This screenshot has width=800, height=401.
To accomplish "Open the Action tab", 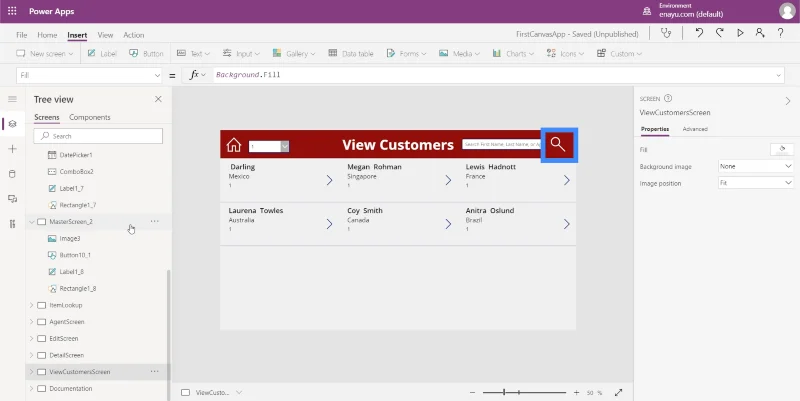I will (x=134, y=35).
